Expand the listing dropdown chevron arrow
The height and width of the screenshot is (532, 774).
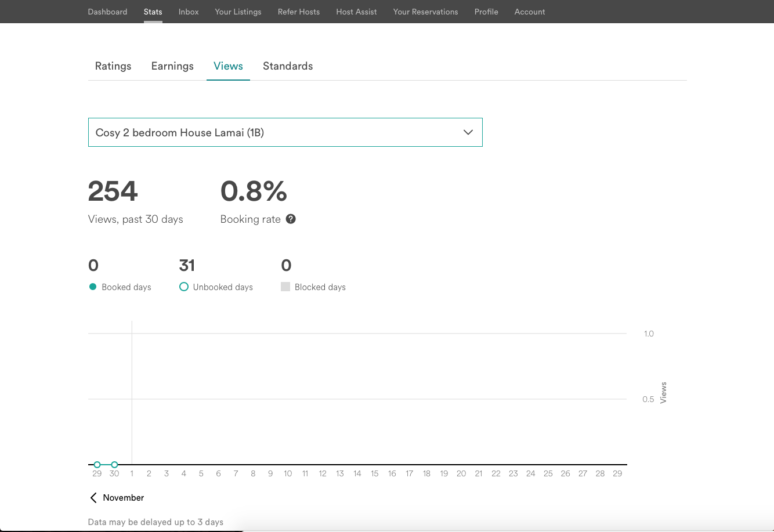pyautogui.click(x=468, y=132)
